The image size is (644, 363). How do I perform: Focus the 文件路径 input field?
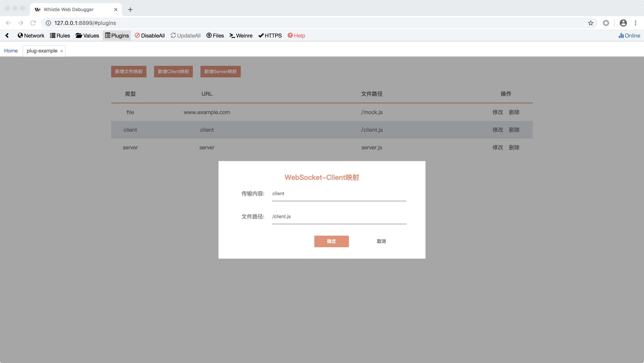339,217
